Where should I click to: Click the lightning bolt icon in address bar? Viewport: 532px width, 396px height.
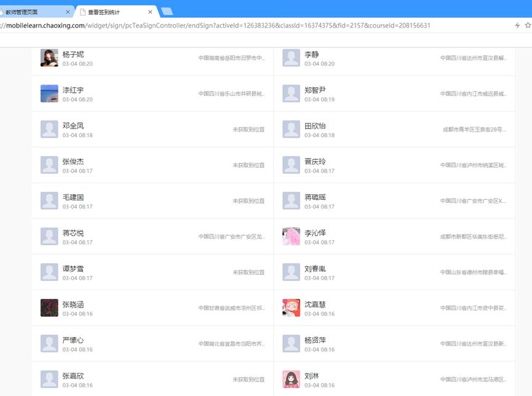[518, 25]
